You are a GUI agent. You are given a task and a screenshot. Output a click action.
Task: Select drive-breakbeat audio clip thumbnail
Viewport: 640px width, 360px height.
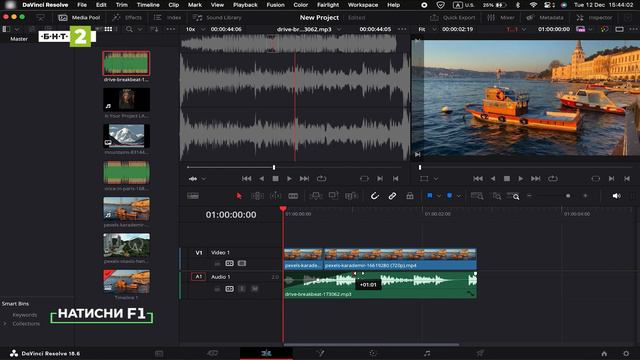(x=126, y=63)
